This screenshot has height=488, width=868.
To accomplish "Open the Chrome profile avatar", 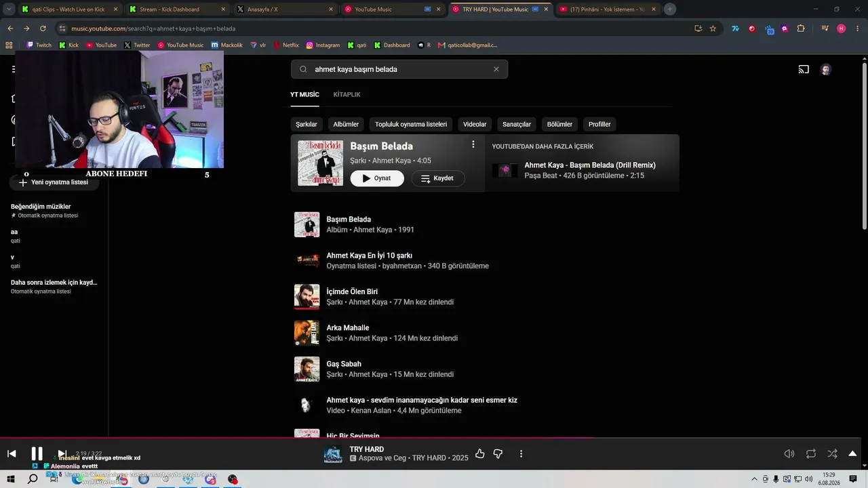I will pos(842,28).
